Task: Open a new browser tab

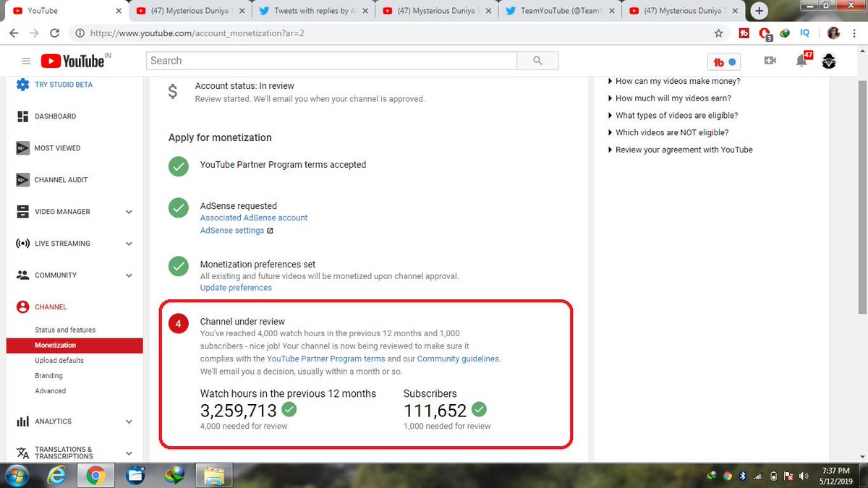Action: (x=759, y=11)
